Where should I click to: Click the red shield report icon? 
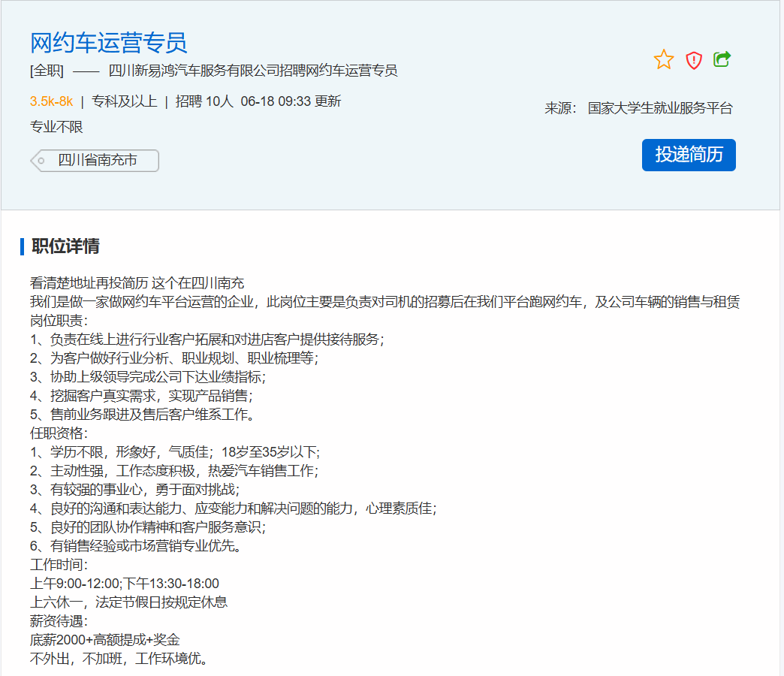click(x=694, y=60)
